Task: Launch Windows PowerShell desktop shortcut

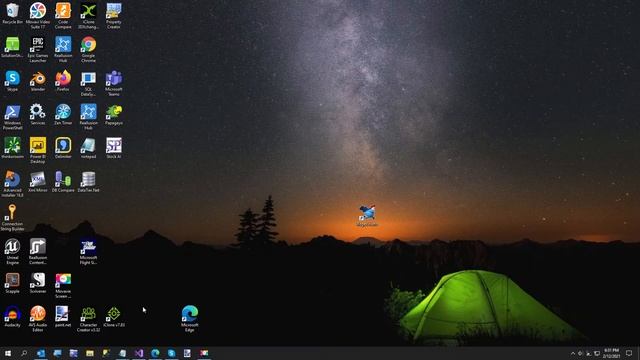Action: (x=12, y=117)
